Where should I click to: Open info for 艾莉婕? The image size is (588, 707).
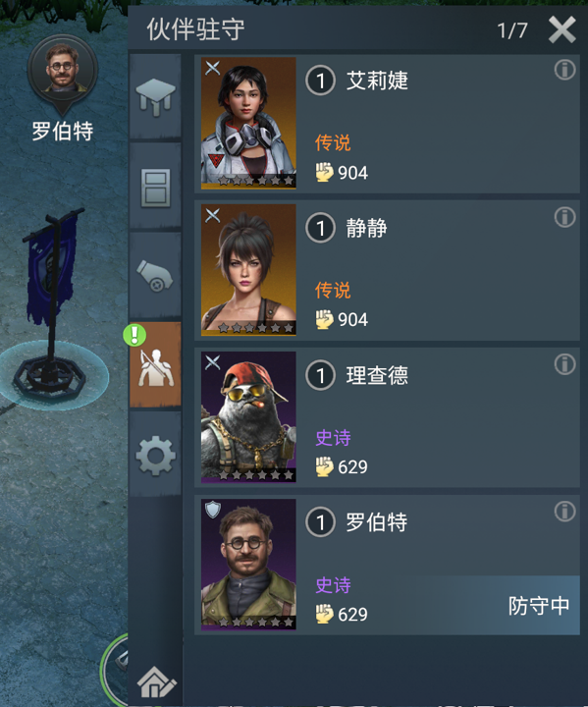564,70
